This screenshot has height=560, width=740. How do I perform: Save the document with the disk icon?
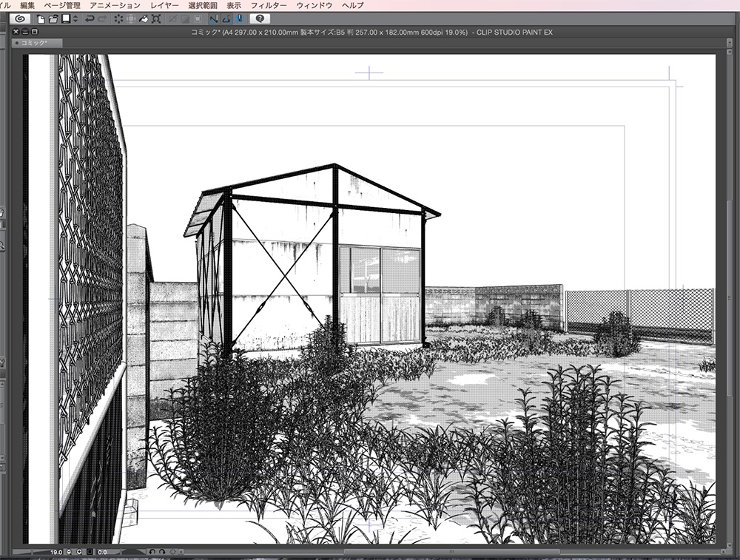point(66,19)
